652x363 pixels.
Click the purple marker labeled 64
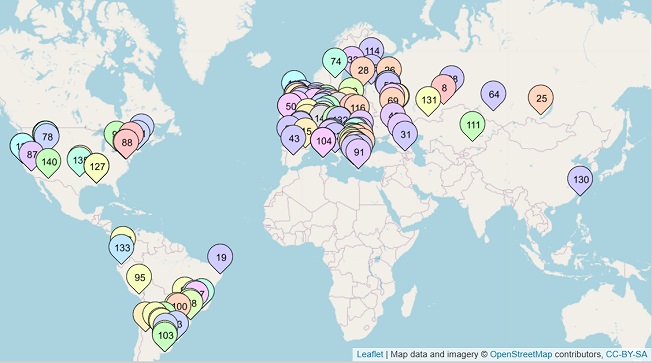(x=493, y=94)
